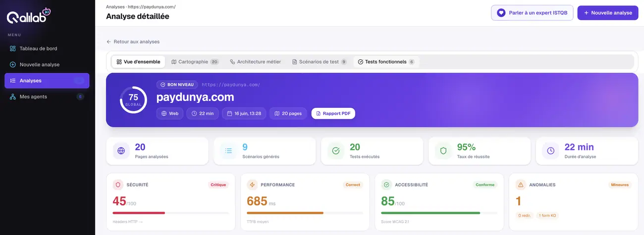
Task: Click the Anomalies warning triangle icon
Action: [521, 185]
